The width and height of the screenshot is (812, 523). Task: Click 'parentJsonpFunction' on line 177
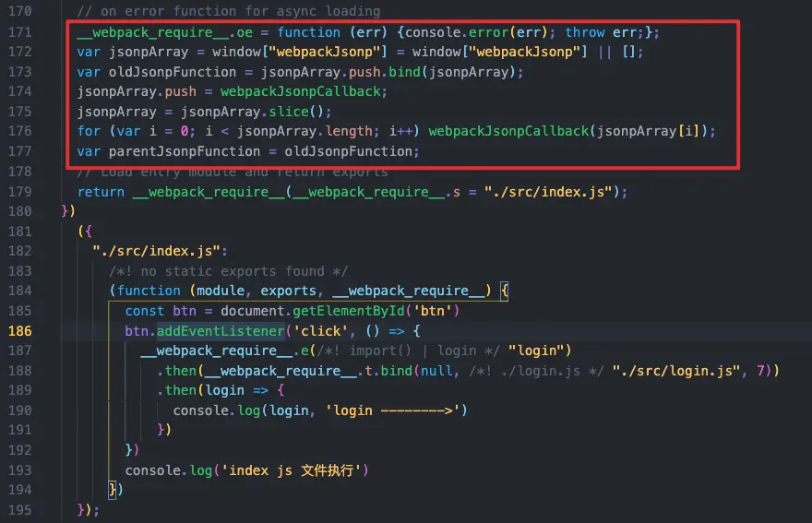pos(185,151)
